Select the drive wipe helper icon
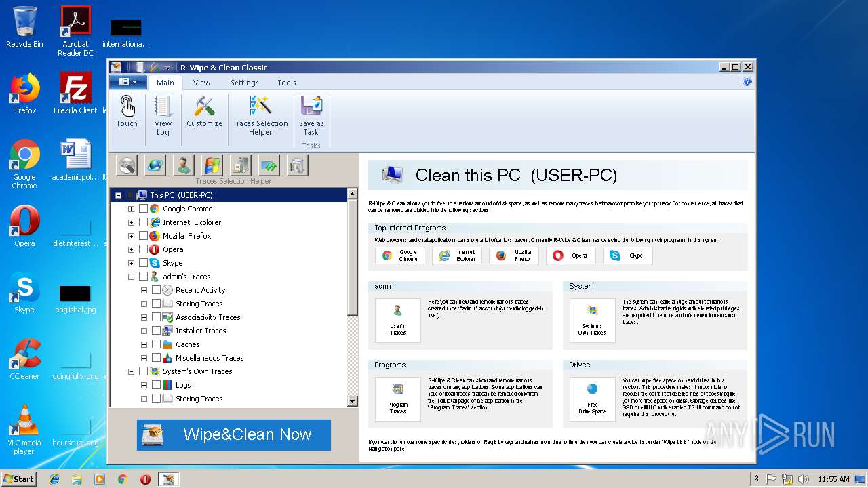 (127, 165)
